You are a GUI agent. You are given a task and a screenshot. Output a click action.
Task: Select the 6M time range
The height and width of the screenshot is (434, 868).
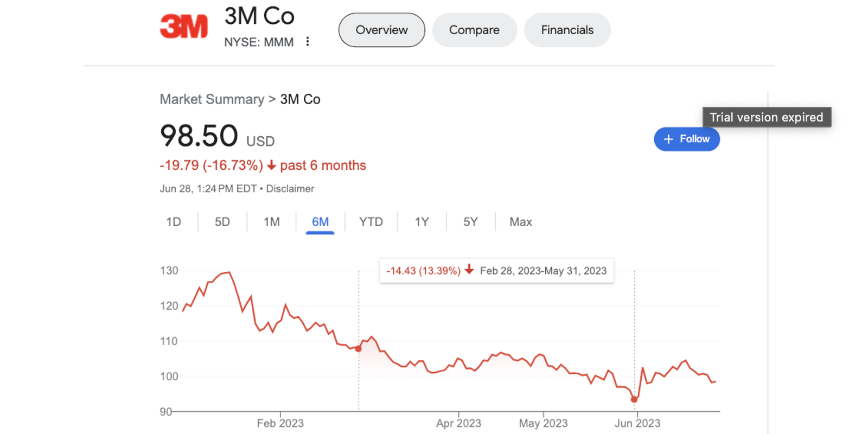point(320,222)
